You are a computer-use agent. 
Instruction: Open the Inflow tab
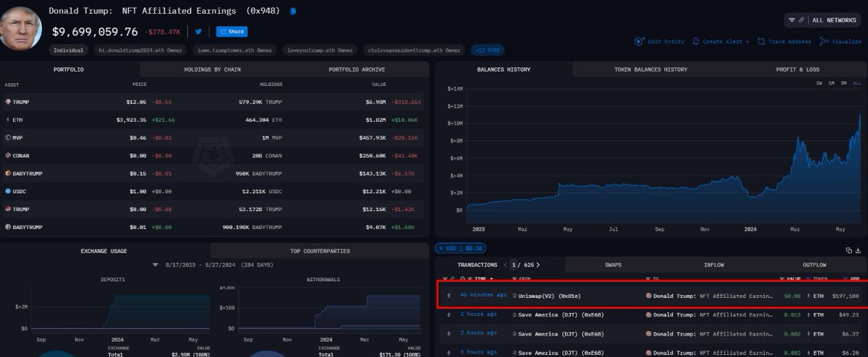point(714,265)
